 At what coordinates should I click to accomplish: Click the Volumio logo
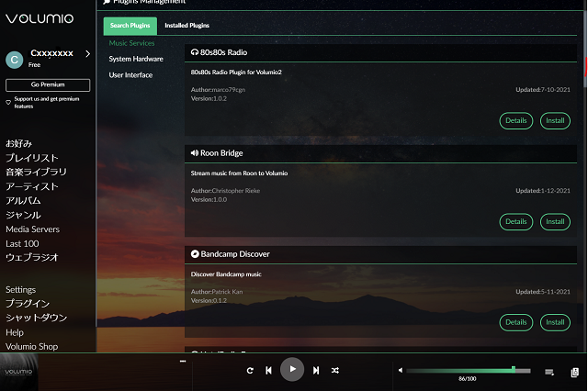coord(40,18)
